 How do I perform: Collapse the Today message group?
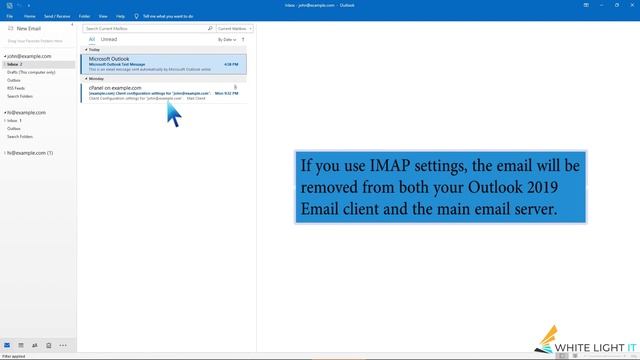[86, 50]
